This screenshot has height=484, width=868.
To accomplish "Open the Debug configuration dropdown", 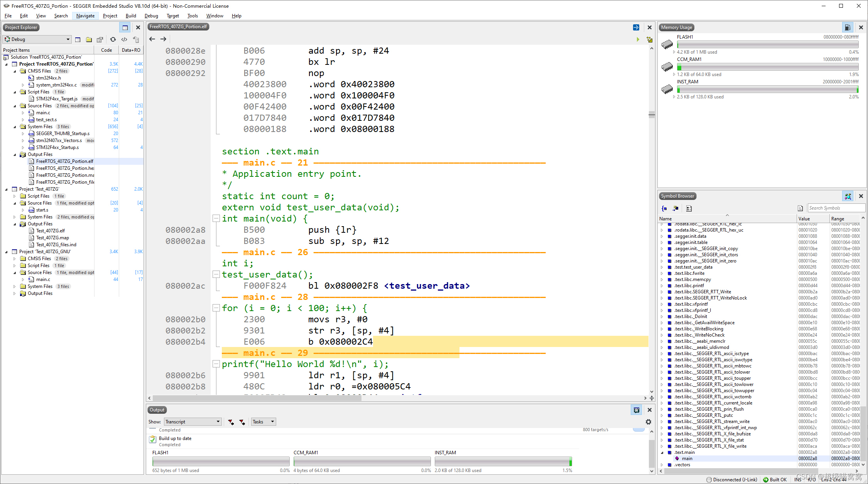I will click(37, 39).
